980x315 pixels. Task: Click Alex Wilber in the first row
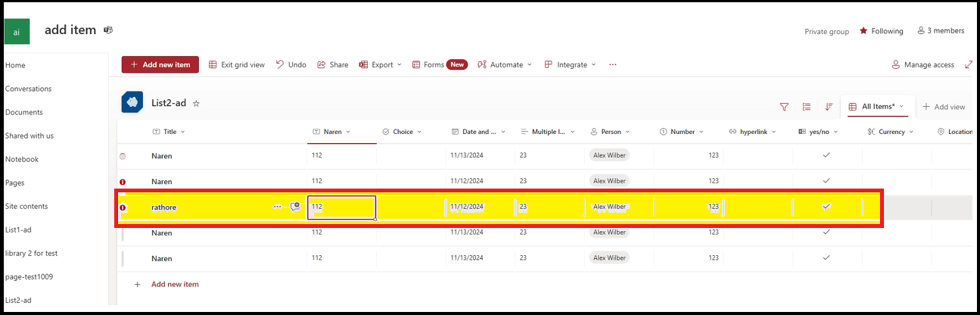tap(609, 155)
